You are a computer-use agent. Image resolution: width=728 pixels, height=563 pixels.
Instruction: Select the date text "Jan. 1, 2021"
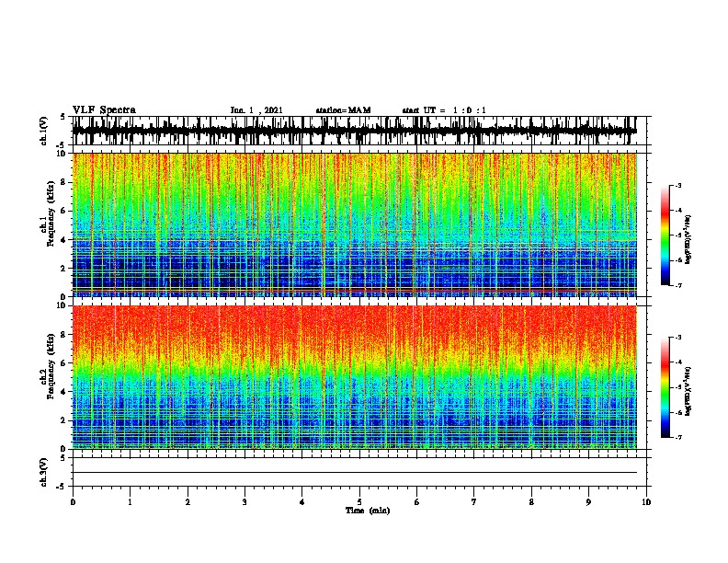[256, 110]
